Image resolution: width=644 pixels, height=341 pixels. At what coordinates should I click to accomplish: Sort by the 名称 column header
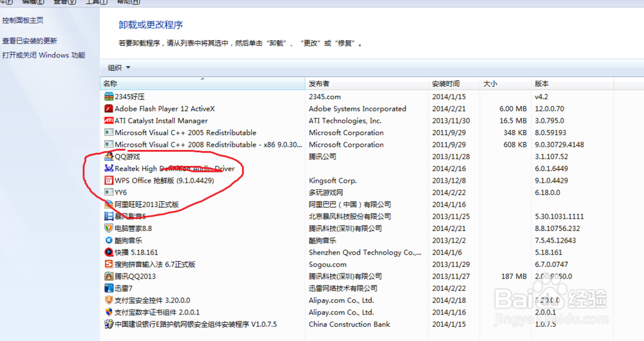click(x=202, y=83)
